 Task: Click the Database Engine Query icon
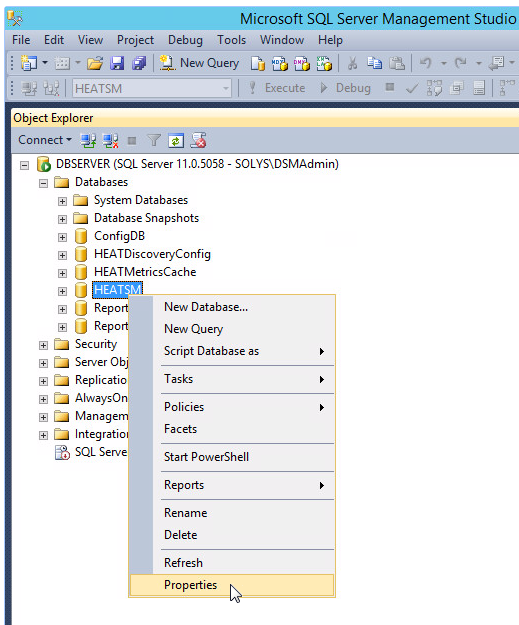[258, 63]
